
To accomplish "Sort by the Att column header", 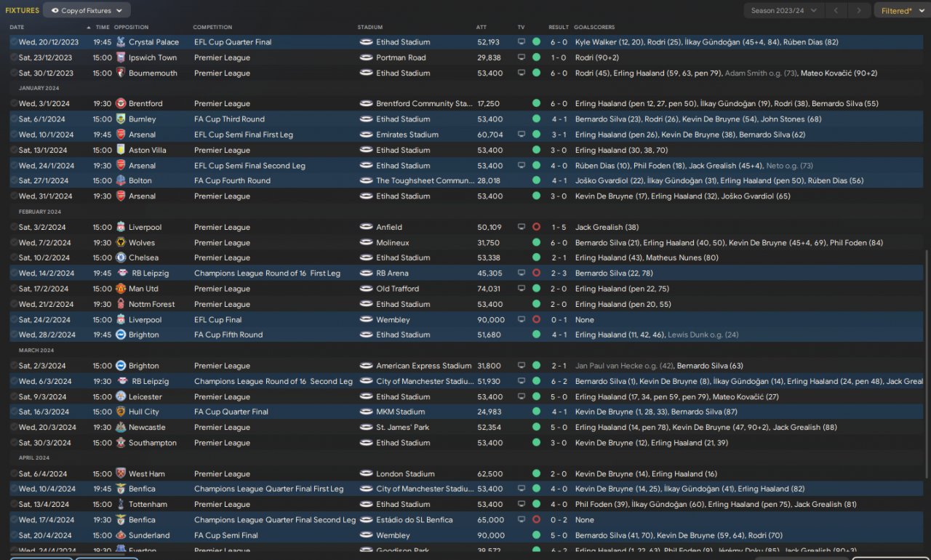I will pos(482,28).
